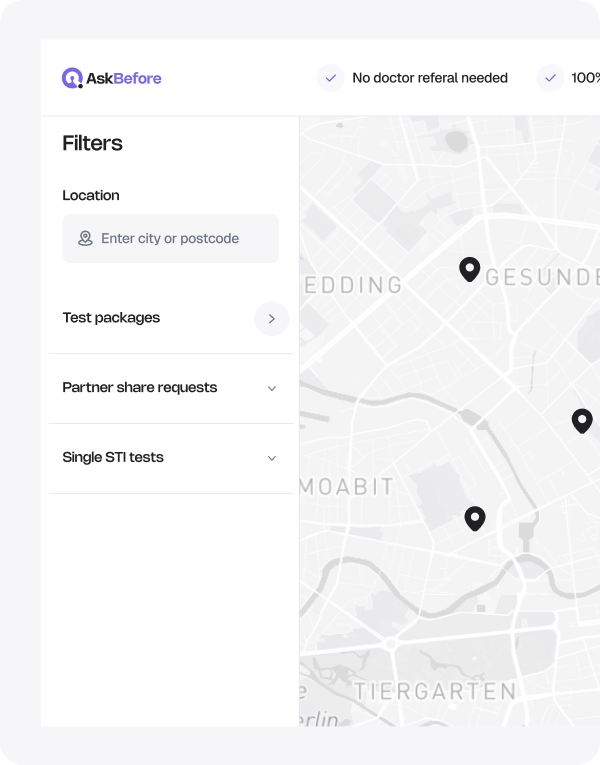The width and height of the screenshot is (600, 765).
Task: Expand Partner share requests chevron
Action: click(271, 388)
